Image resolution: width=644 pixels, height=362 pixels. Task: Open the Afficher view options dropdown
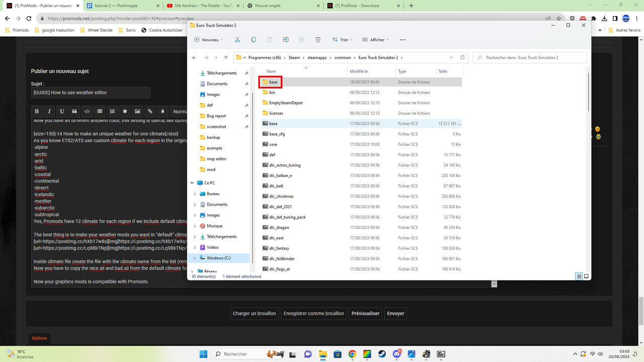[375, 39]
